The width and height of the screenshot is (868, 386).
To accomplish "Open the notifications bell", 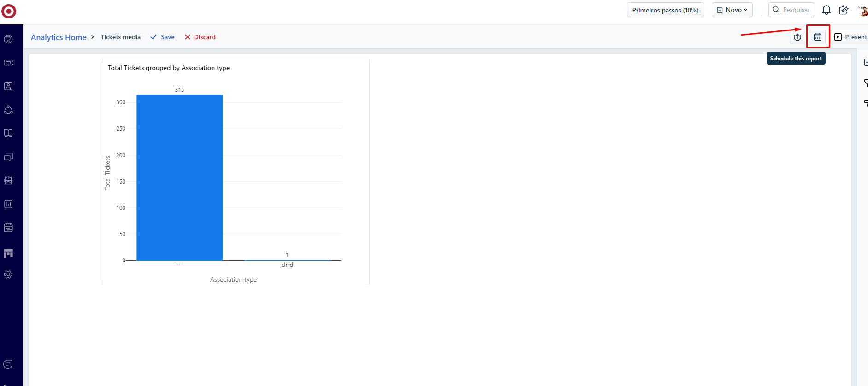I will [827, 10].
